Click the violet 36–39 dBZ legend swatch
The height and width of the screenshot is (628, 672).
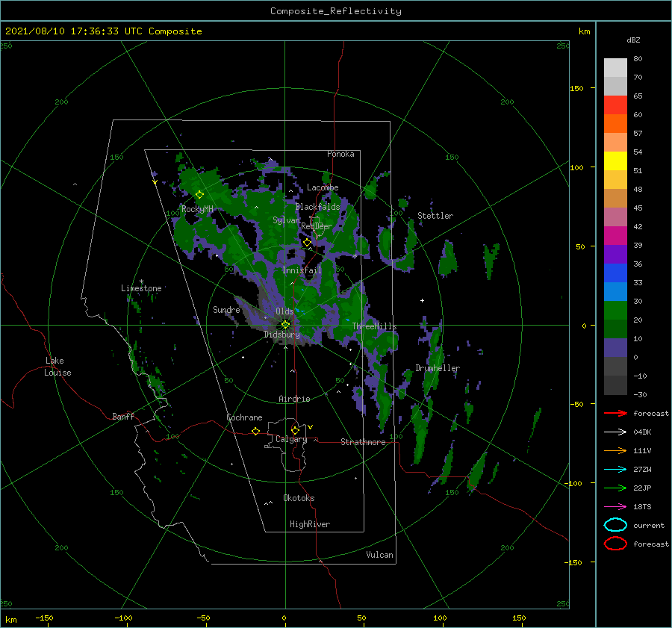[615, 254]
